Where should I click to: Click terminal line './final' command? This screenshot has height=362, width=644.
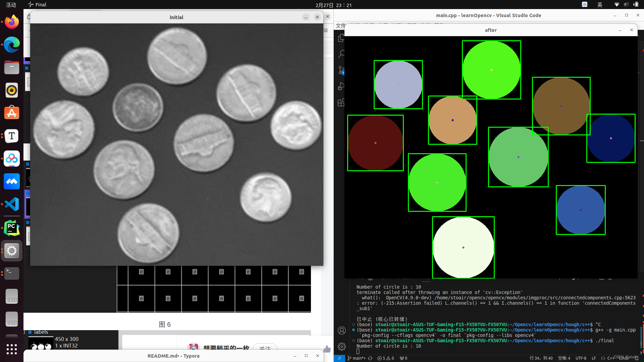coord(605,341)
